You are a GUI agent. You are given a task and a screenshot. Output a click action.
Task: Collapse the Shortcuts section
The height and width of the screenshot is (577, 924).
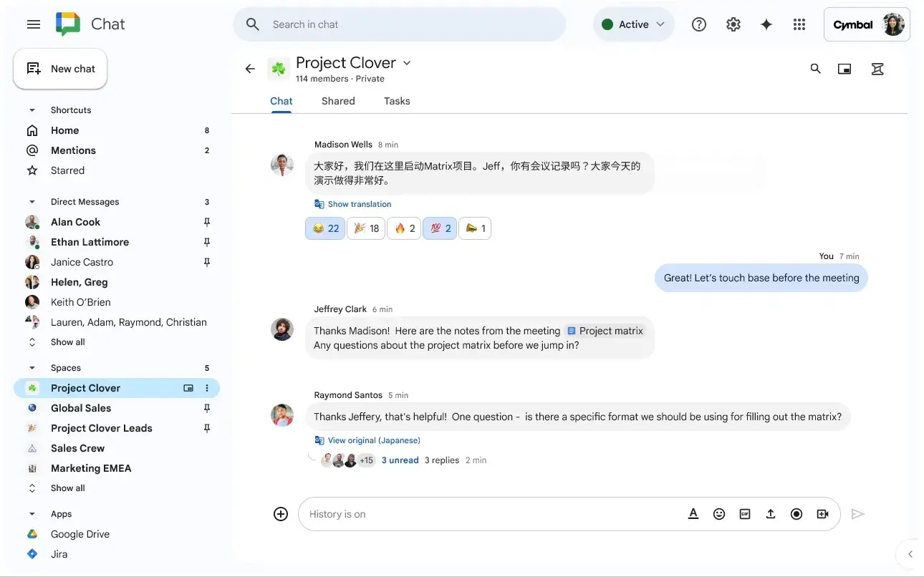(x=32, y=110)
